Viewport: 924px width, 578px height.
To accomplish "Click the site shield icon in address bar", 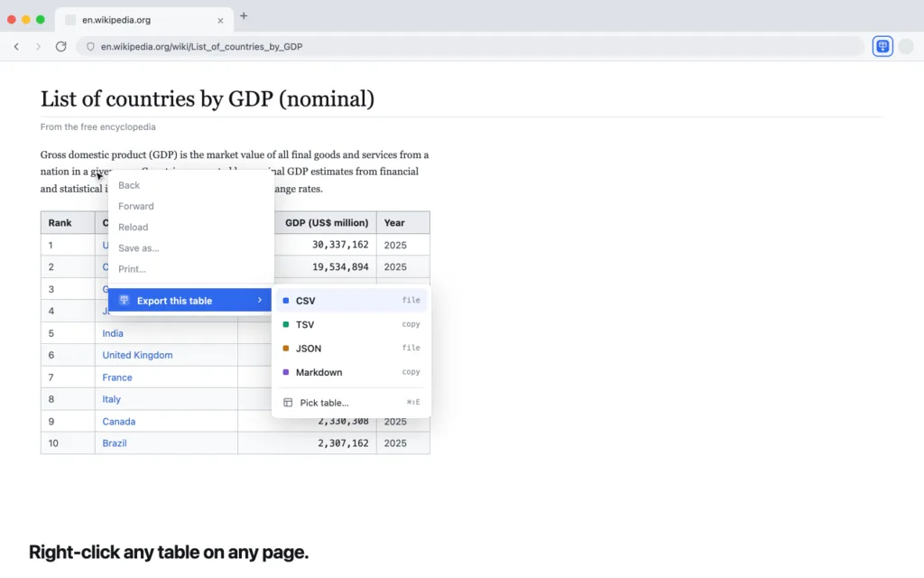I will pyautogui.click(x=90, y=47).
